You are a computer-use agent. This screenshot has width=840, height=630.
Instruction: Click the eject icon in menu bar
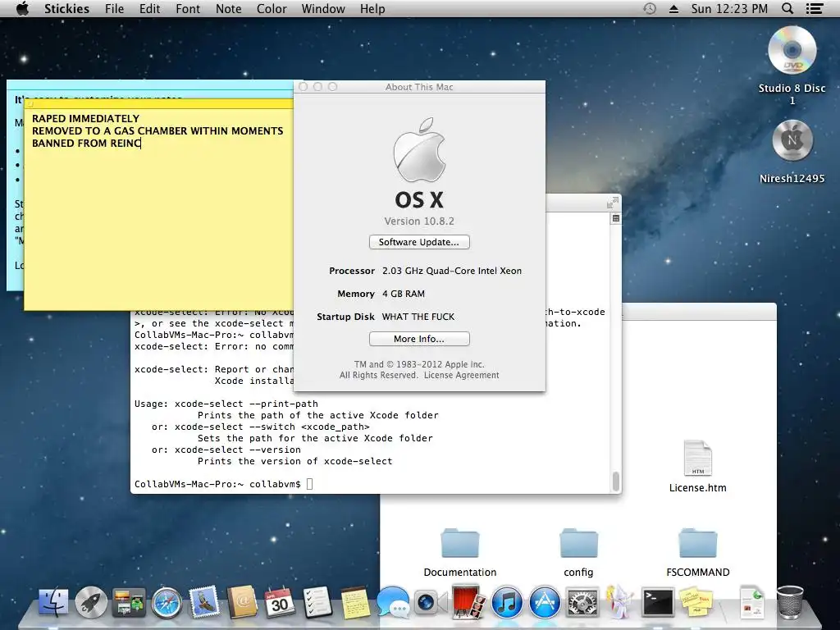673,8
